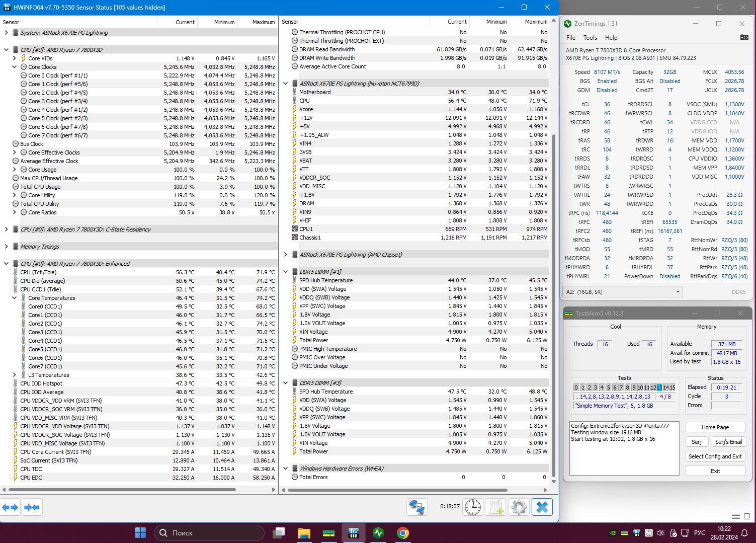The height and width of the screenshot is (543, 756).
Task: Take a ZenTimings screenshot with the camera icon
Action: pyautogui.click(x=744, y=37)
